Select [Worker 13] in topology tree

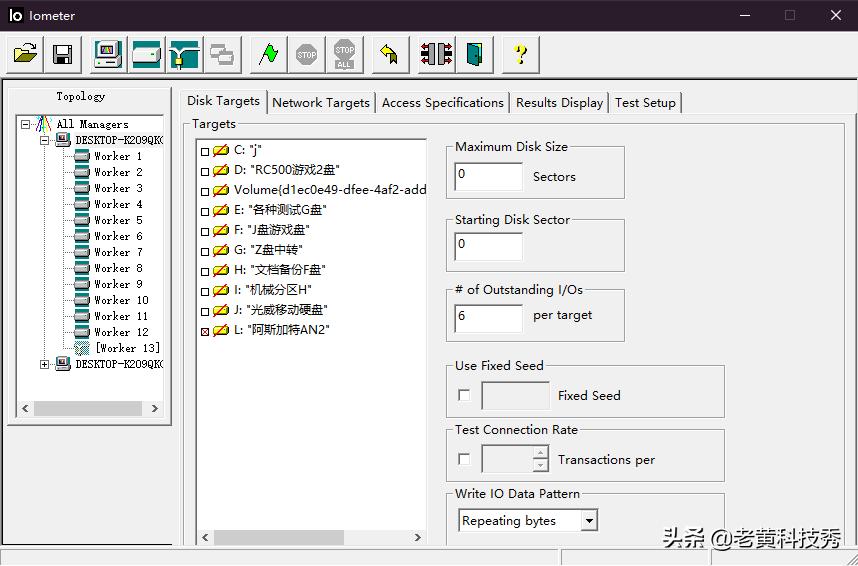tap(127, 348)
